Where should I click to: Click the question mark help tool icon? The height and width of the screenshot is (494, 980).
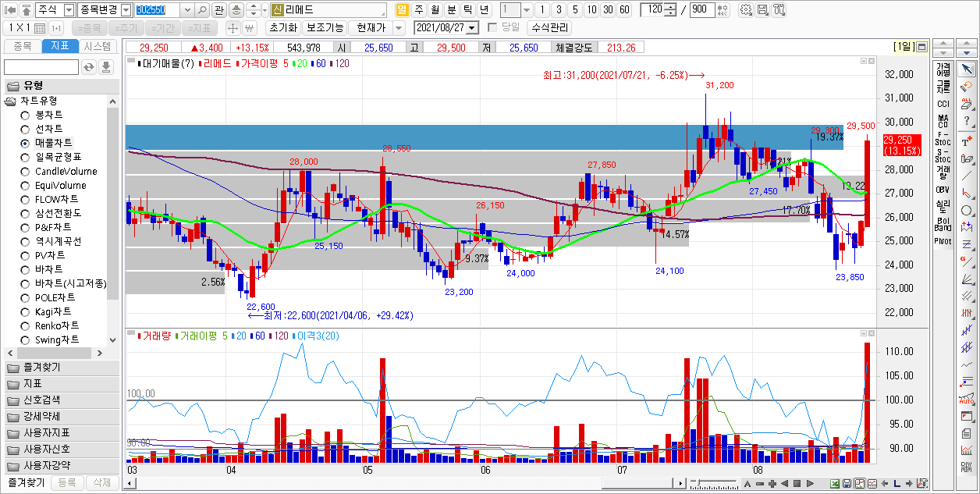[x=967, y=121]
